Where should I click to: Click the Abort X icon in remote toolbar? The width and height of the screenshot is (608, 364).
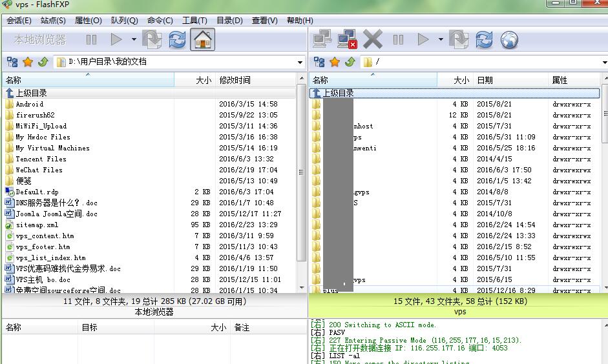373,39
